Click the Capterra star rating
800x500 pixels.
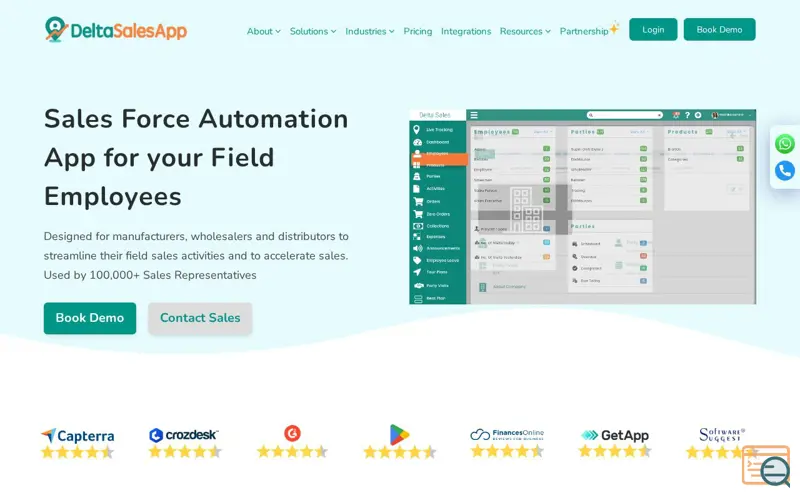78,453
